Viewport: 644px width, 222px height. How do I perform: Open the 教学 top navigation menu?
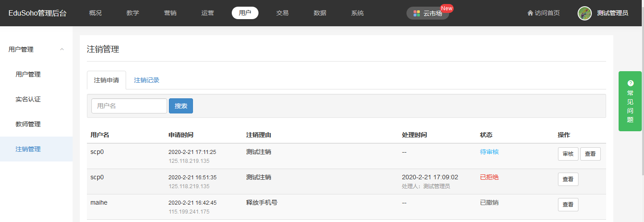[133, 13]
